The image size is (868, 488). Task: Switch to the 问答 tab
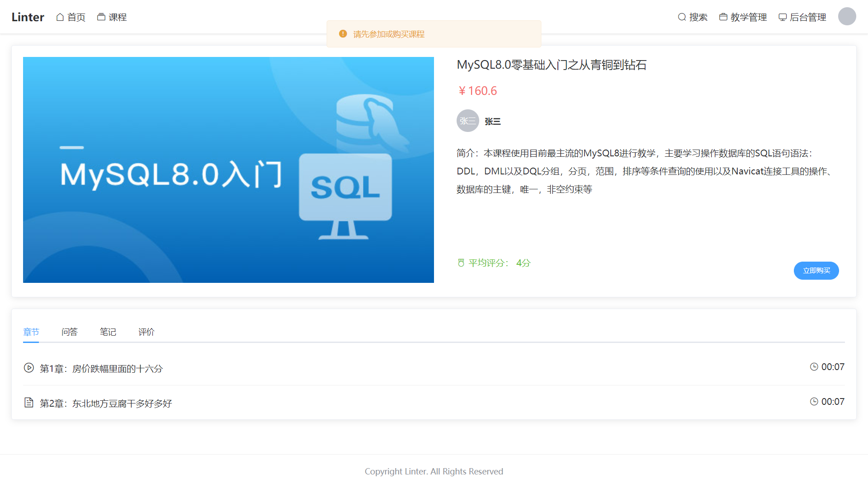click(69, 332)
